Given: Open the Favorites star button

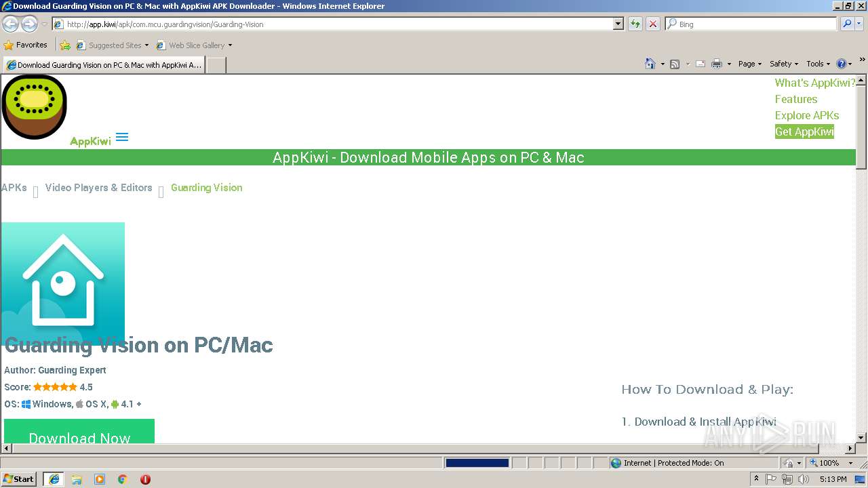Looking at the screenshot, I should [x=26, y=45].
